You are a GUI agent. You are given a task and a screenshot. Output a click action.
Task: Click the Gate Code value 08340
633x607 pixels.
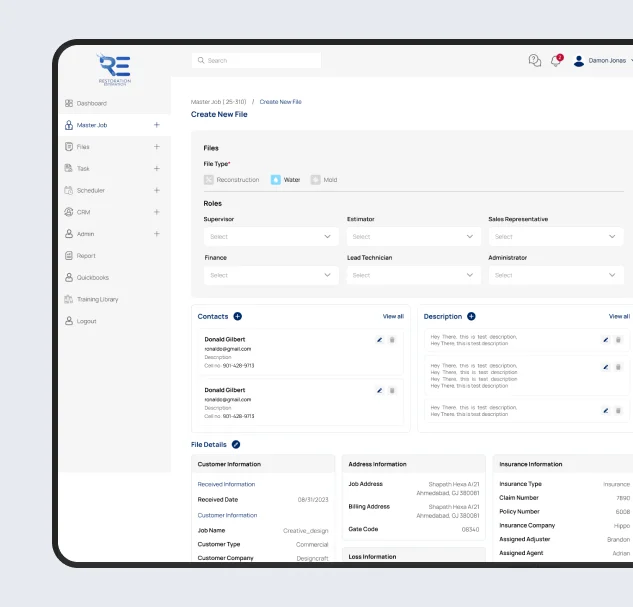[470, 530]
